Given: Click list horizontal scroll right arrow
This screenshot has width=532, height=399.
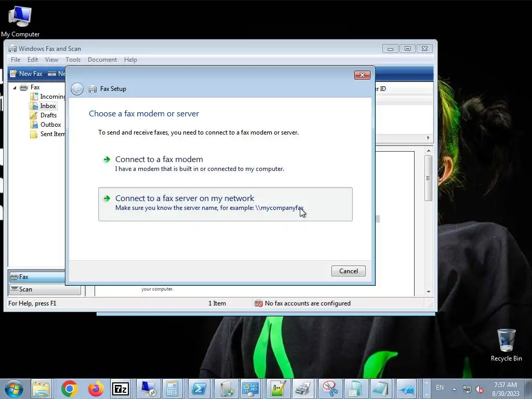Looking at the screenshot, I should point(428,138).
